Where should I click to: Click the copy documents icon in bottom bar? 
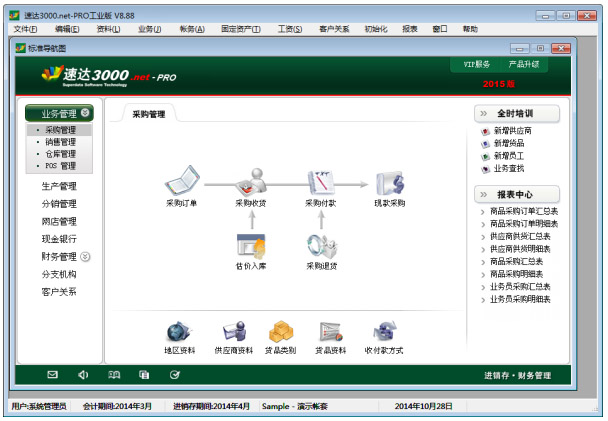click(144, 374)
